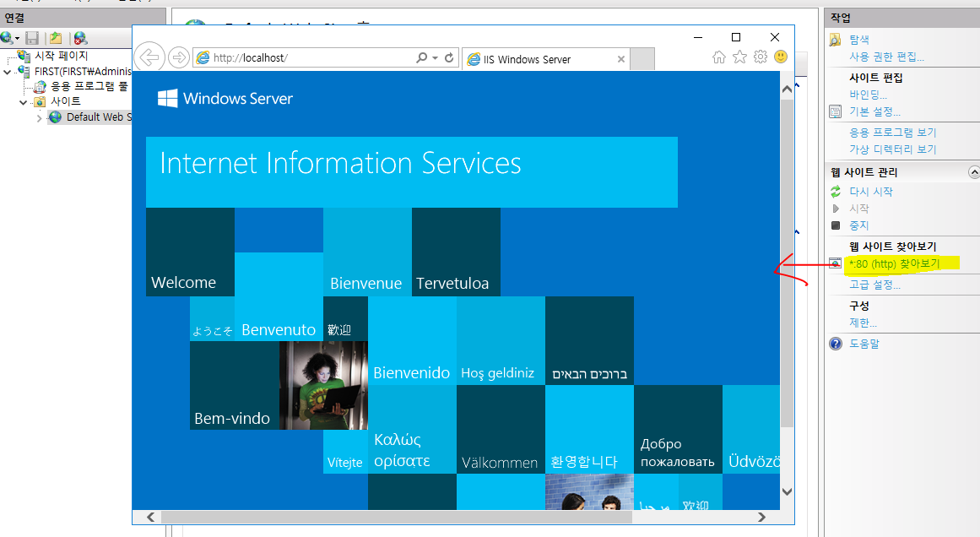Screen dimensions: 980x537
Task: Click the black stop square icon
Action: (x=836, y=225)
